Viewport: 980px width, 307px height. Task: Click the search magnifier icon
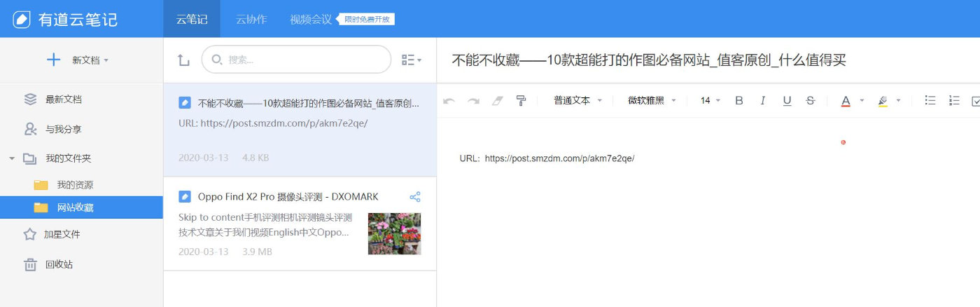216,60
